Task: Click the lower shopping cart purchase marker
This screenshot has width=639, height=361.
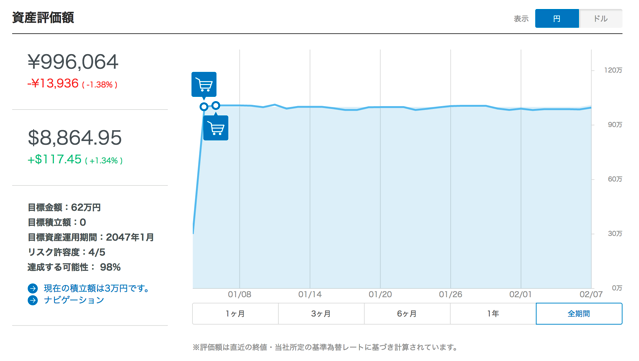Action: [x=216, y=128]
